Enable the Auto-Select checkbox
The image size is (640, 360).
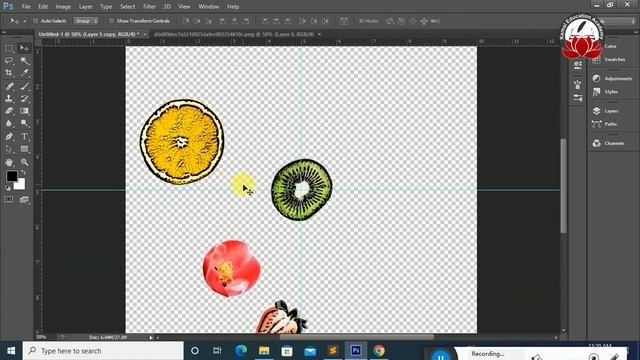(x=36, y=21)
